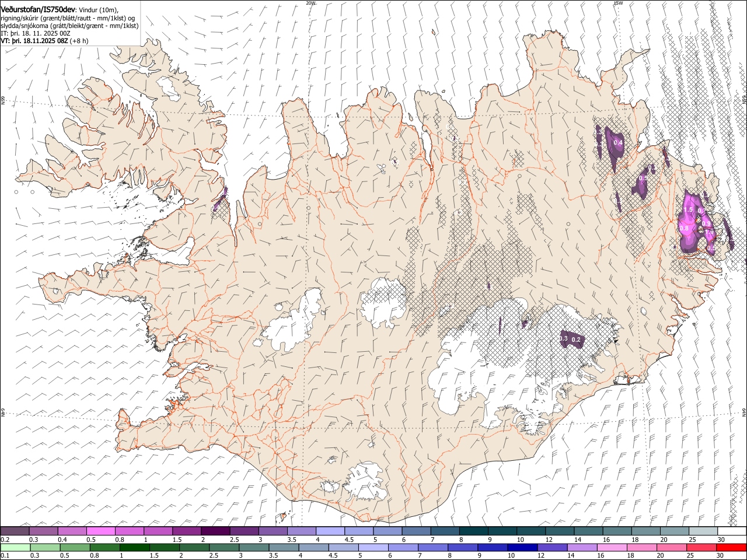Pick the palest green swatch starting at 0.1, bottom row

15,547
